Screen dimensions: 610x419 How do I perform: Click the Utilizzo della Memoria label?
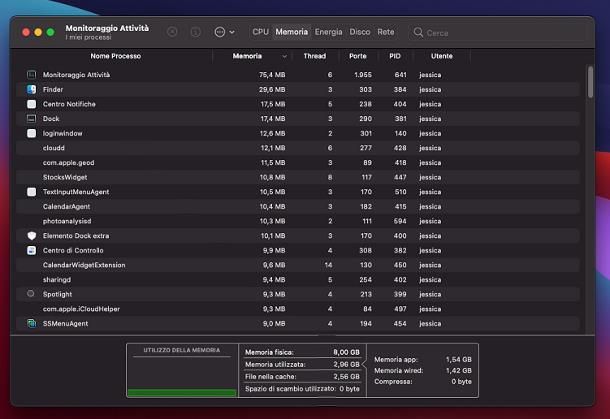[x=182, y=350]
